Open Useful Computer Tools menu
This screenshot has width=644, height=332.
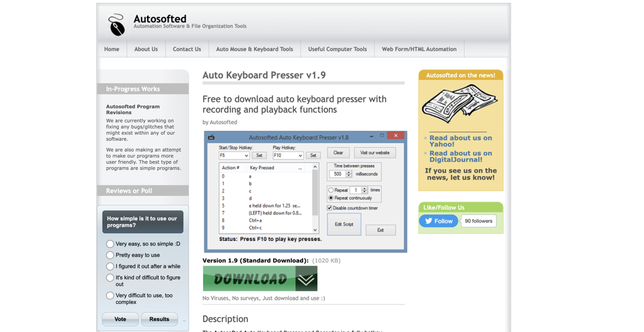pos(338,49)
